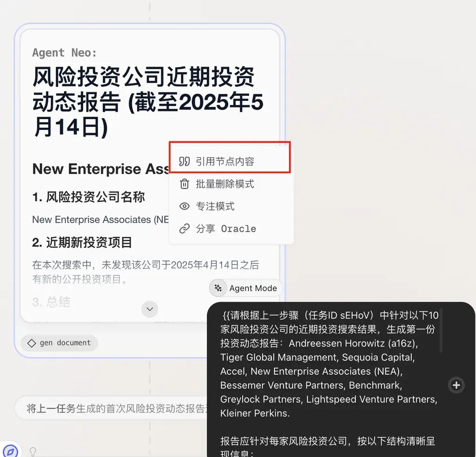Toggle the Agent Mode switch
The width and height of the screenshot is (476, 457).
pyautogui.click(x=246, y=288)
